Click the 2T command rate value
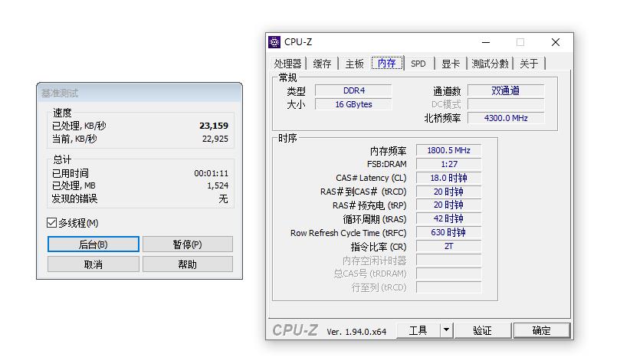This screenshot has width=620, height=364. click(x=449, y=246)
